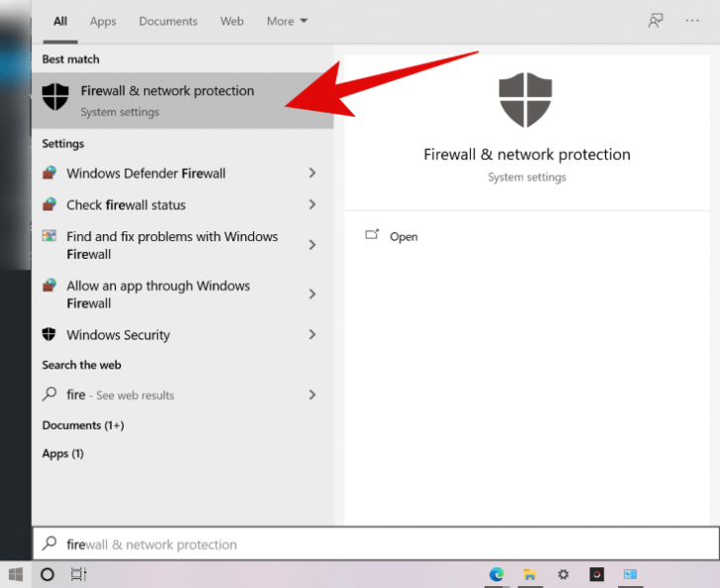
Task: Click the search box magnifier icon
Action: click(x=49, y=544)
